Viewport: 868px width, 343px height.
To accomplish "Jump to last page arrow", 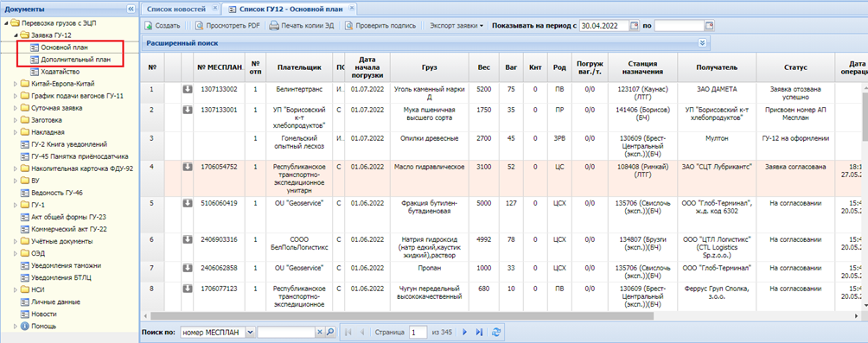I will [479, 332].
